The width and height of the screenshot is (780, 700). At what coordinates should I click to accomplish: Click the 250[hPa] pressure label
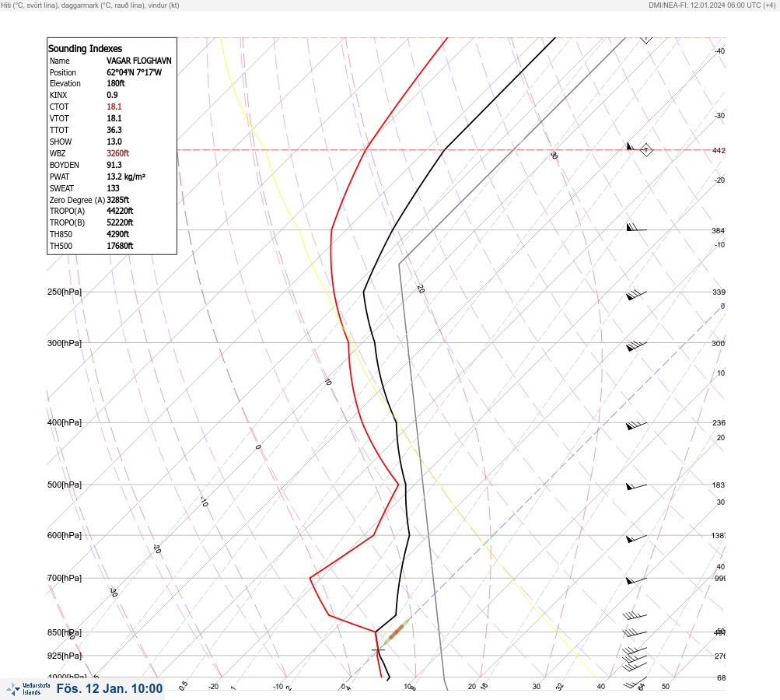tap(65, 292)
